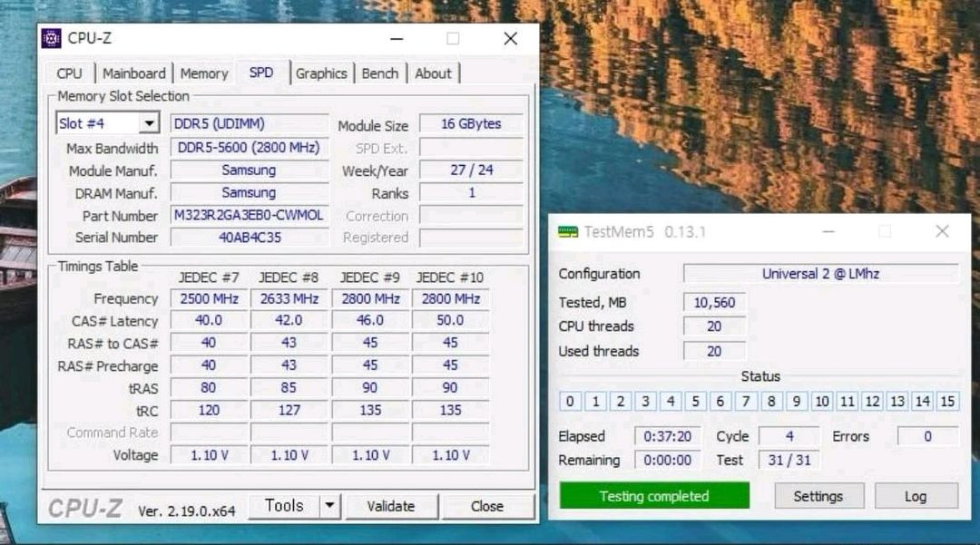The width and height of the screenshot is (980, 545).
Task: Click the JEDEC #8 tRC value 127
Action: [289, 410]
